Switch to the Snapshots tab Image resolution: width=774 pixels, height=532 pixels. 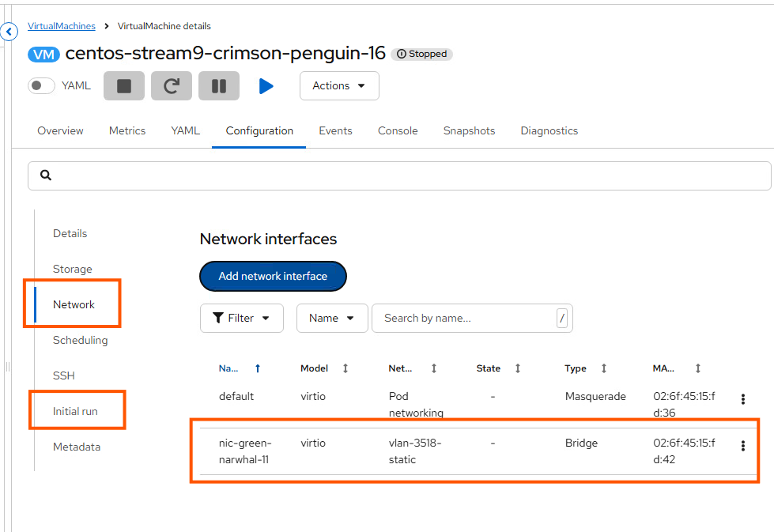tap(469, 130)
